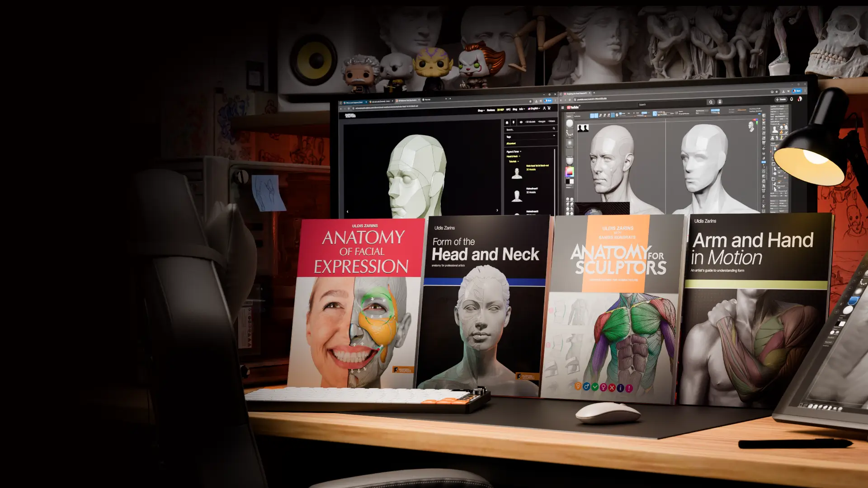The width and height of the screenshot is (868, 488).
Task: Click the YouTube voice search microphone
Action: tap(720, 102)
